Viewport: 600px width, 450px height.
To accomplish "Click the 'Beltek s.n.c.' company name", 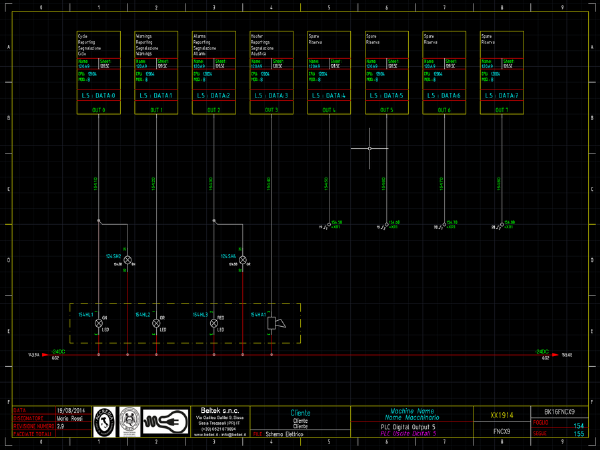I will 220,411.
